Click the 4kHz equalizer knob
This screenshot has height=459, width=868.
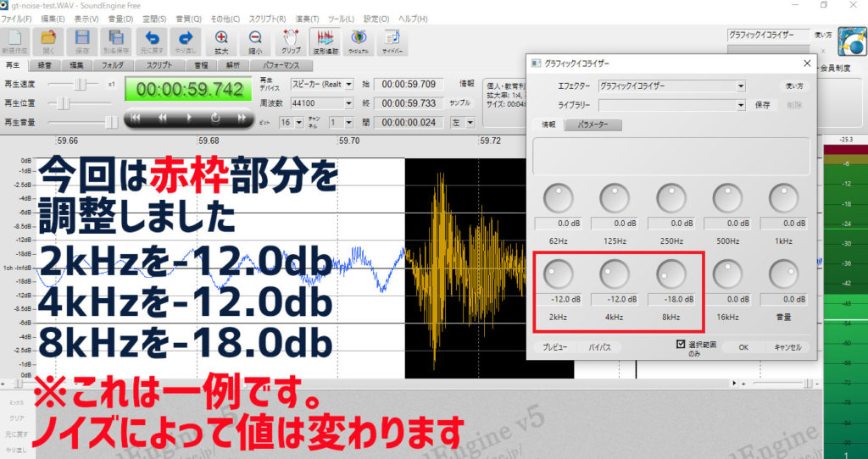pos(615,274)
